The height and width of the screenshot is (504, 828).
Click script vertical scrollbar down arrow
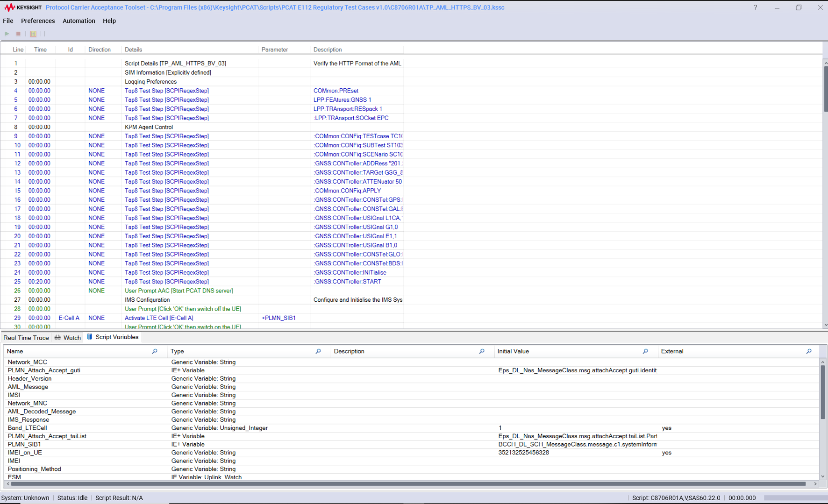(x=825, y=325)
